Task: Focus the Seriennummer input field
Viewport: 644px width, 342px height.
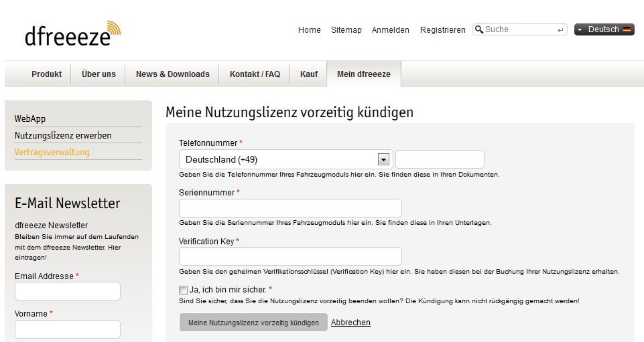Action: coord(290,208)
